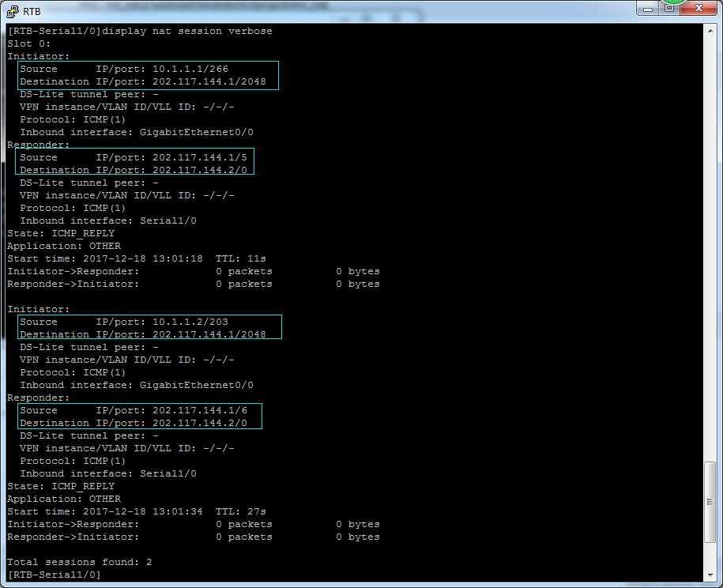Image resolution: width=723 pixels, height=588 pixels.
Task: Click start time 2017-12-18 13:01:34 line
Action: (137, 511)
